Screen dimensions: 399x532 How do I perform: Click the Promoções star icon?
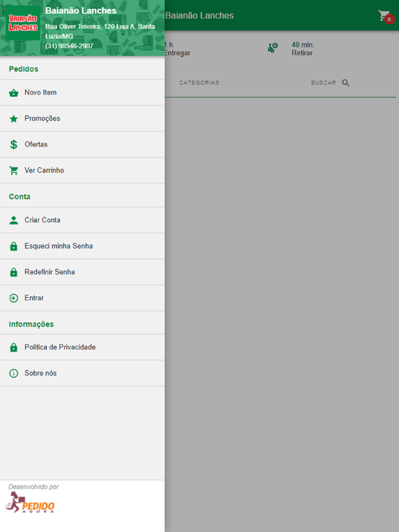point(14,118)
